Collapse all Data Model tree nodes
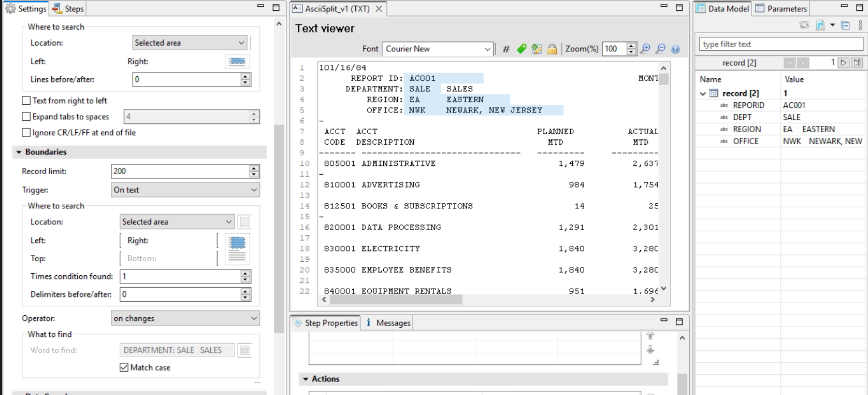Screen dimensions: 868x395 [846, 25]
